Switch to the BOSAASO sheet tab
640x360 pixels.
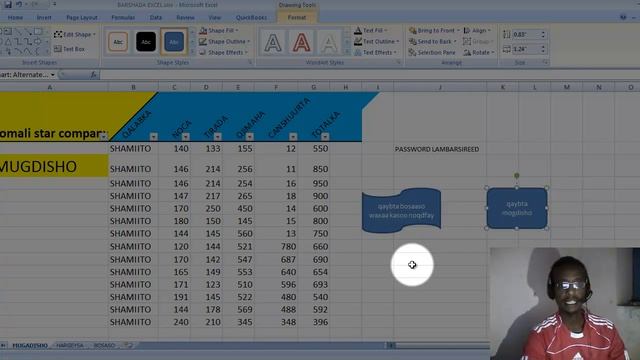(x=104, y=345)
